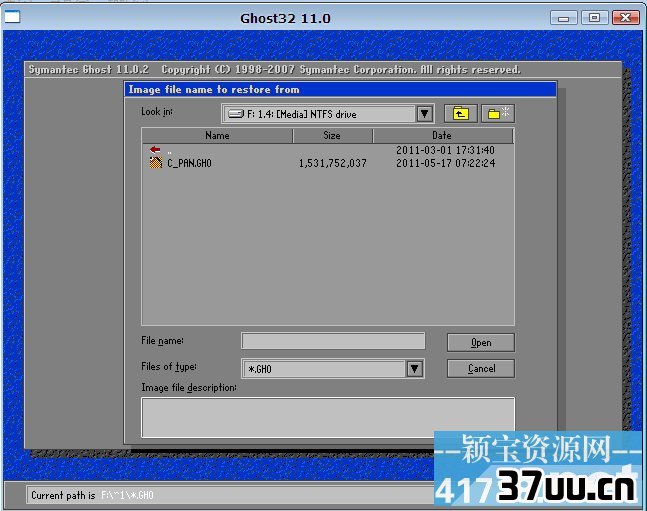Click the Open button

click(481, 343)
